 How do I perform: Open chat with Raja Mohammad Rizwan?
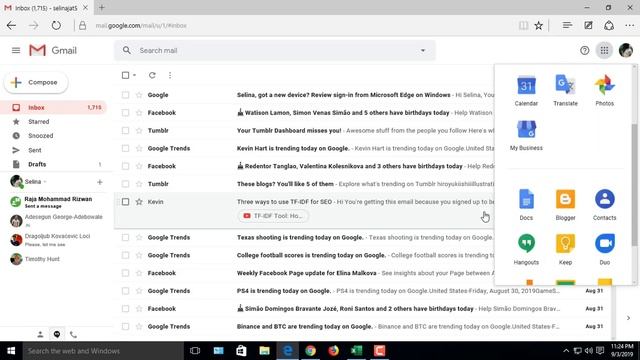(x=56, y=202)
